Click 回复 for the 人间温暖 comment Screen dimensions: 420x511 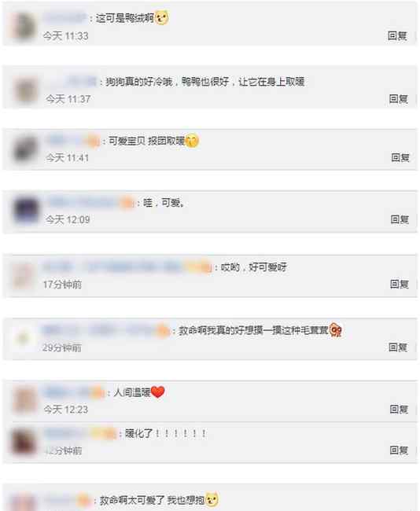tap(399, 410)
